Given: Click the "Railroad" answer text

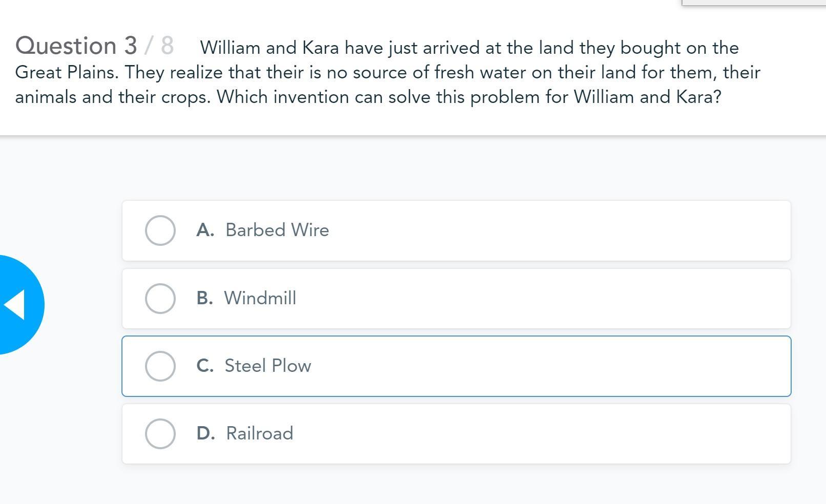Looking at the screenshot, I should pyautogui.click(x=260, y=433).
